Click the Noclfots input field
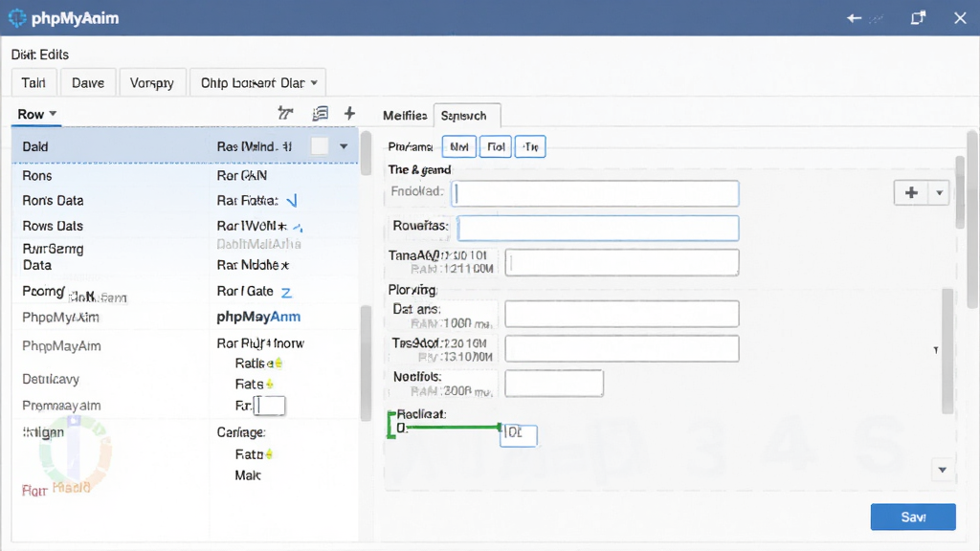 554,383
